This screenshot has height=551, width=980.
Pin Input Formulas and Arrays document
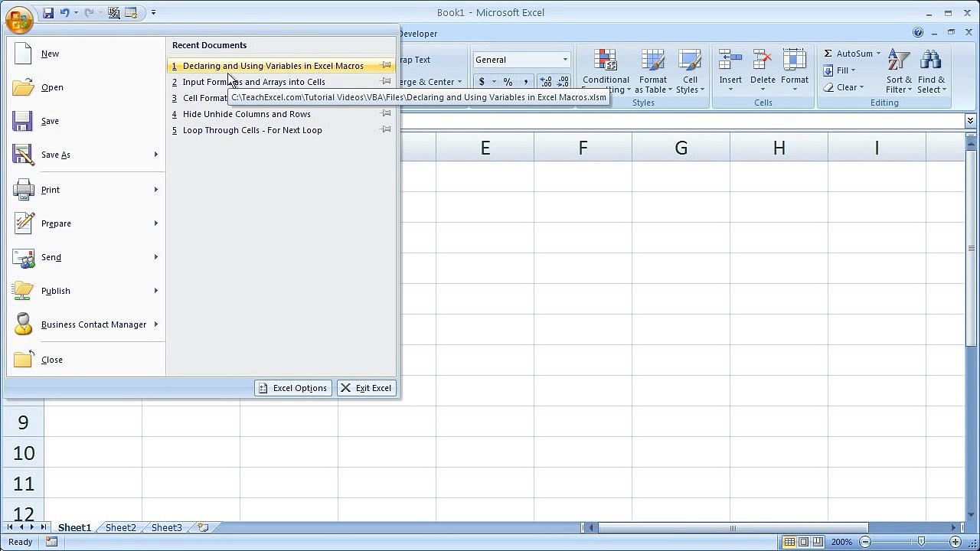point(387,81)
